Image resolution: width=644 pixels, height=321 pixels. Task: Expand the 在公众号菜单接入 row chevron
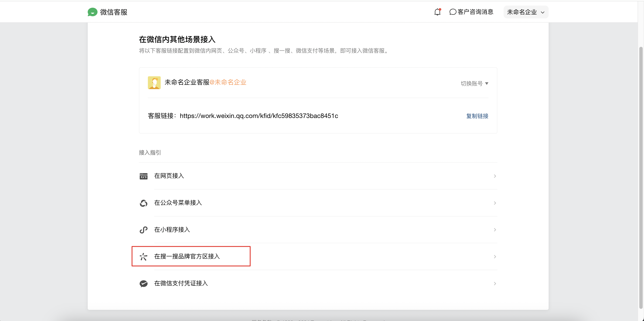tap(495, 203)
